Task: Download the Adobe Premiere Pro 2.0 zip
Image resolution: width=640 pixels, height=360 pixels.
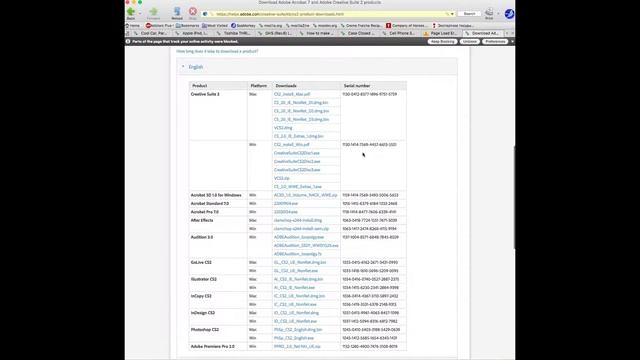Action: (x=297, y=347)
